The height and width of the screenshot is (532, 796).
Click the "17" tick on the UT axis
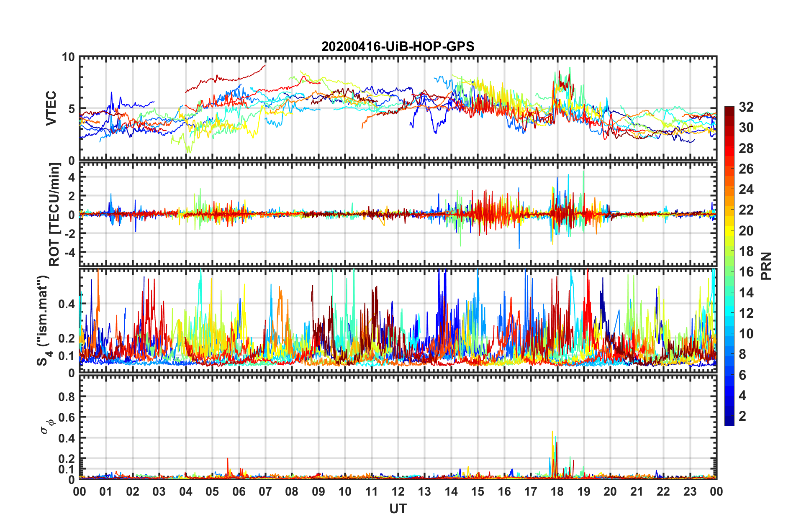click(531, 491)
